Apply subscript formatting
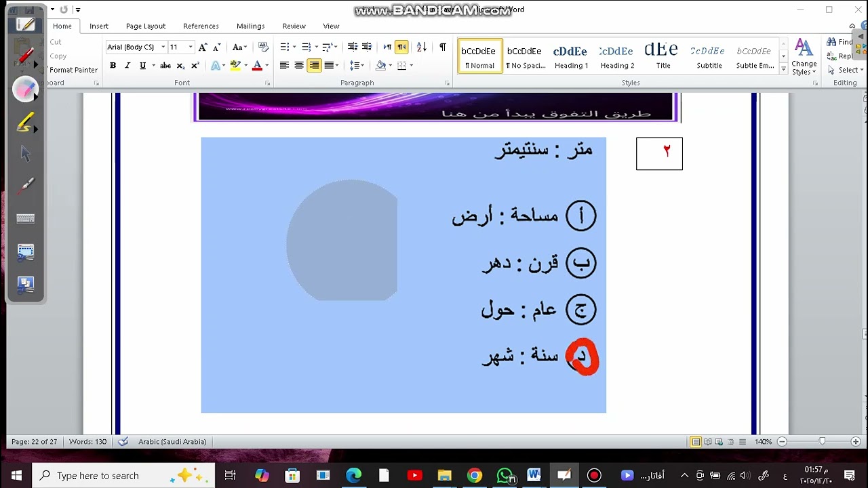Viewport: 868px width, 488px height. [x=180, y=66]
